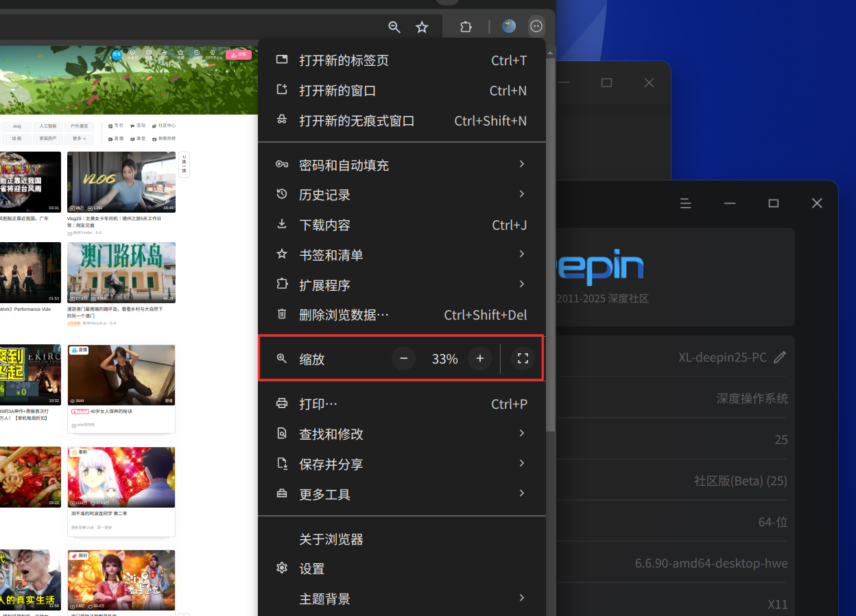Open 下载内容 from the menu
This screenshot has height=616, width=856.
[x=402, y=225]
